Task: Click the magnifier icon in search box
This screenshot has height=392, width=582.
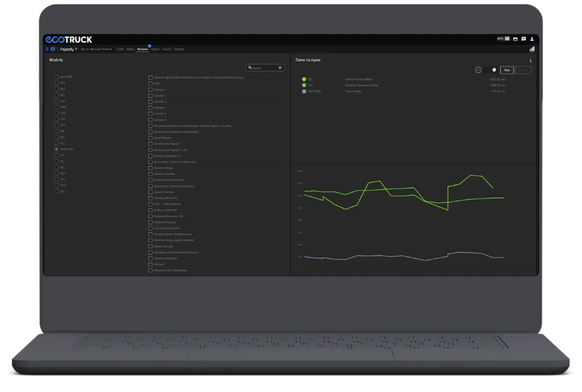Action: coord(250,68)
